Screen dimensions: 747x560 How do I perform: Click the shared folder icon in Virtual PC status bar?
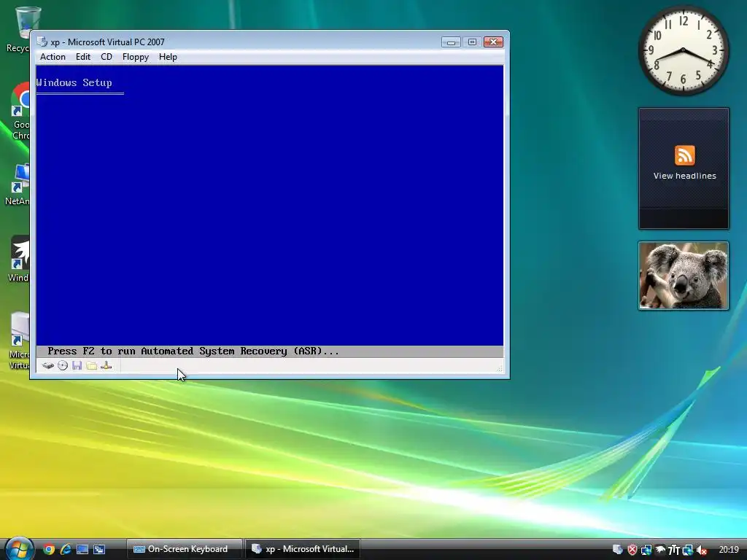pos(91,366)
